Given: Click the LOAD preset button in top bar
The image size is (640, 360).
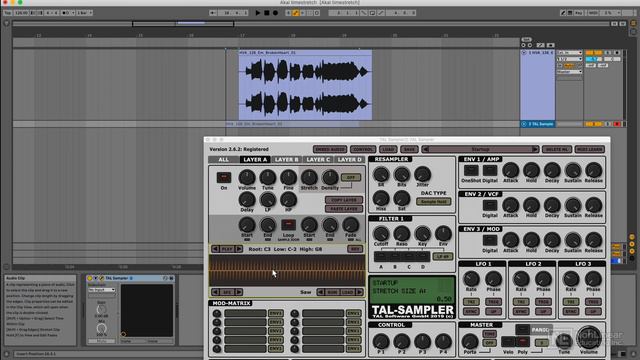Looking at the screenshot, I should coord(388,149).
